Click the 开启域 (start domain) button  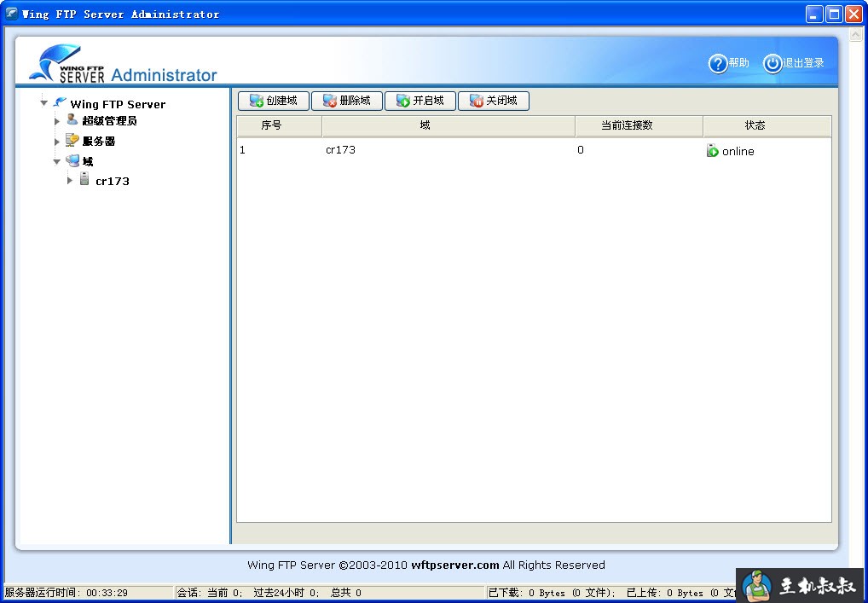[x=420, y=101]
